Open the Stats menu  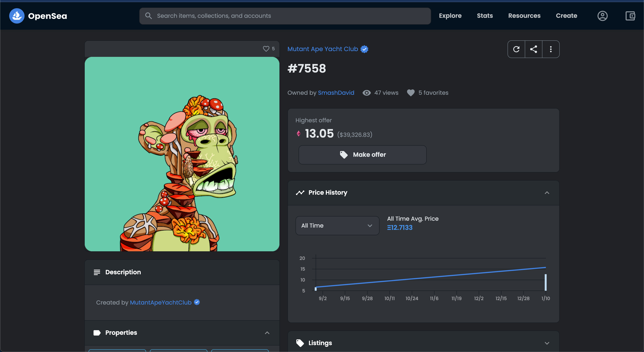pos(485,16)
